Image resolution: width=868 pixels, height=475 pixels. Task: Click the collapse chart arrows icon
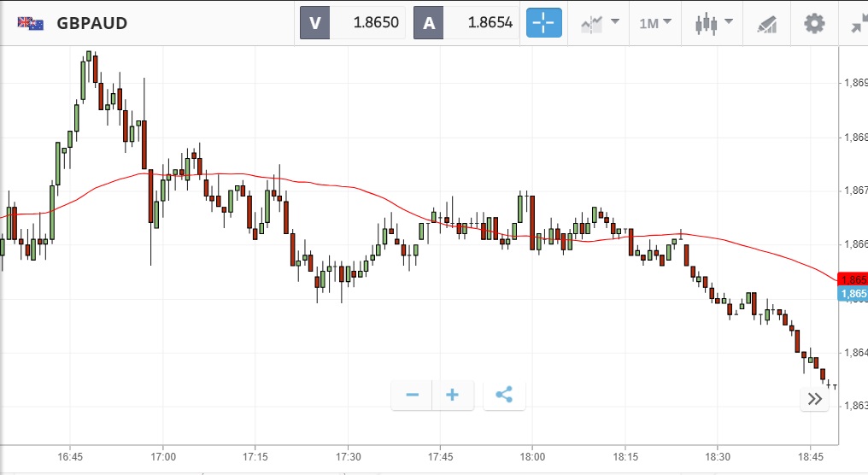(x=859, y=24)
